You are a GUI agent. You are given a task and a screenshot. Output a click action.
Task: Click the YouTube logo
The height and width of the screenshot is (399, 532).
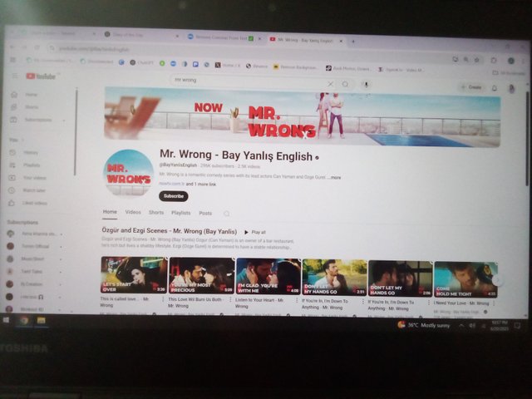[41, 76]
